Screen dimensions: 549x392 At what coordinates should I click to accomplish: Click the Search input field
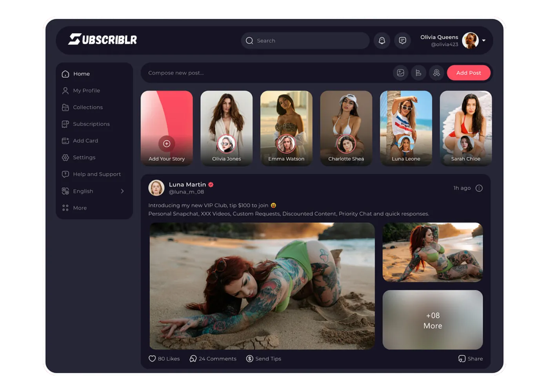306,41
